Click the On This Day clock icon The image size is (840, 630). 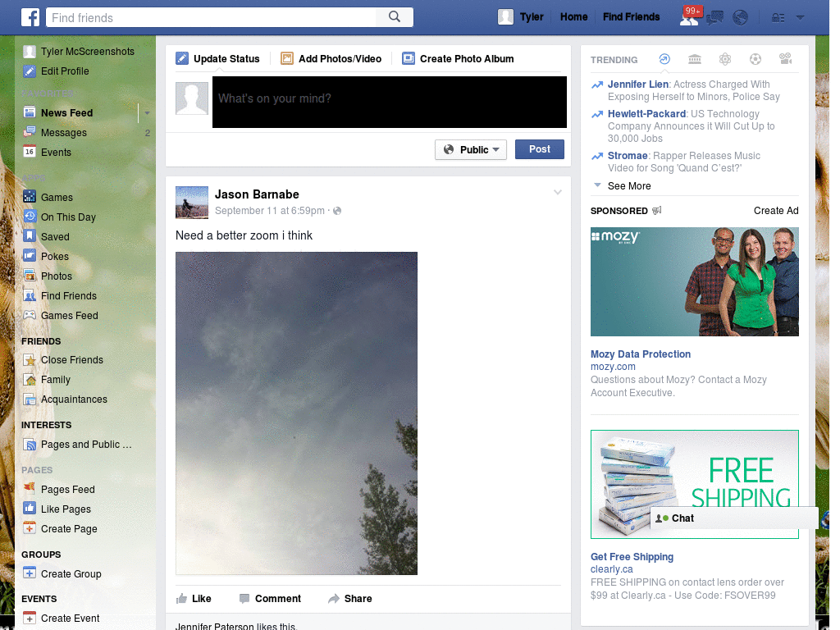30,217
